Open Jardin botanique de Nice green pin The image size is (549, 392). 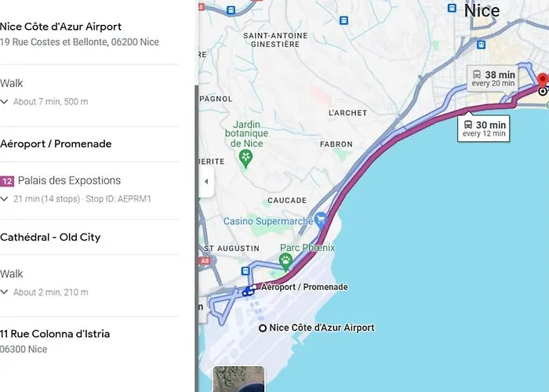(x=245, y=159)
